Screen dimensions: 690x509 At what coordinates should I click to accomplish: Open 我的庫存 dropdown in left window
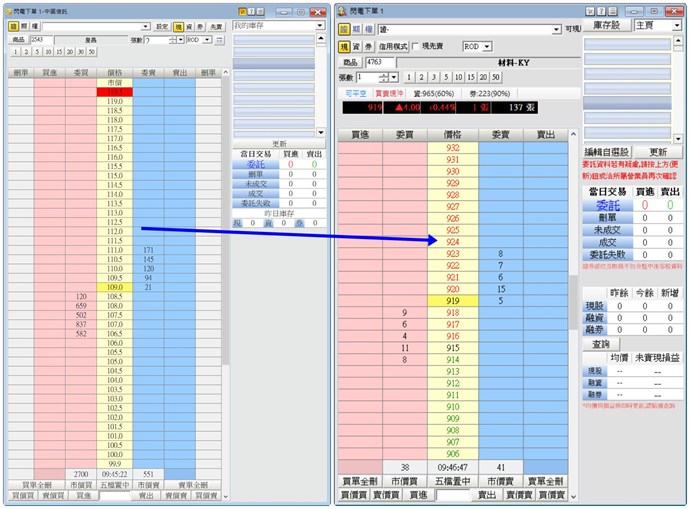(x=320, y=26)
